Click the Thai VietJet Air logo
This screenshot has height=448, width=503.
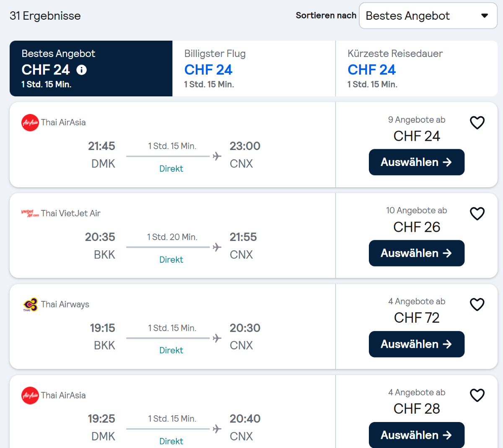(x=30, y=213)
